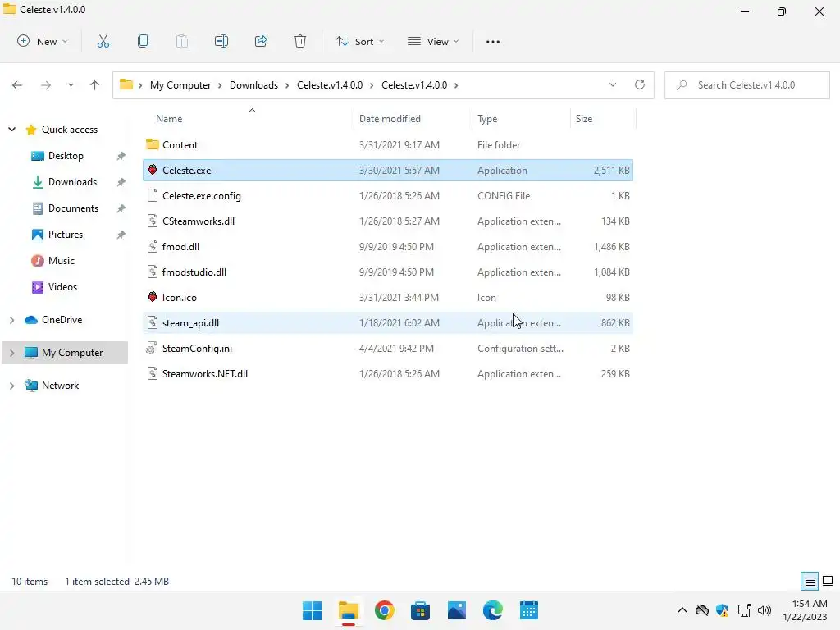This screenshot has height=630, width=840.
Task: Click My Computer in address breadcrumb
Action: 180,84
